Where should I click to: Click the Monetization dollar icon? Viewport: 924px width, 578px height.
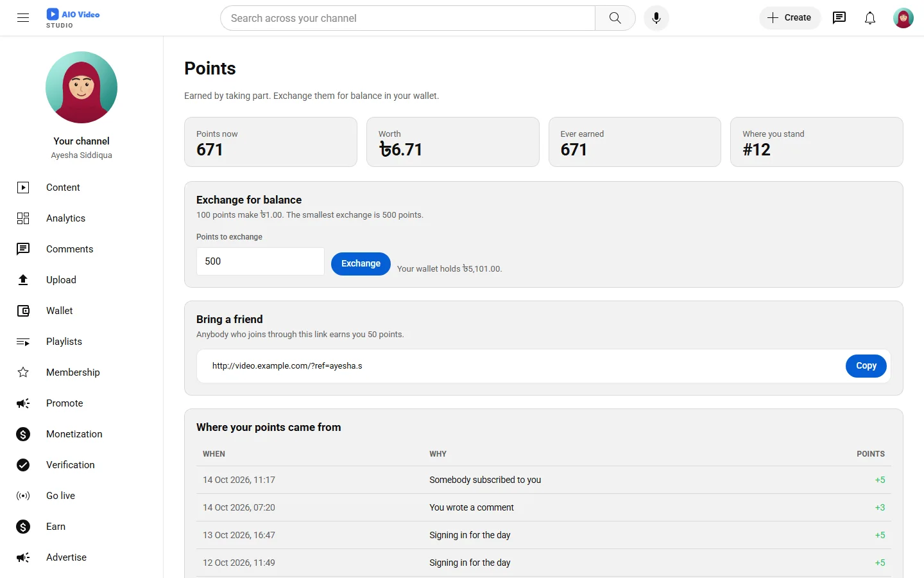(x=23, y=434)
